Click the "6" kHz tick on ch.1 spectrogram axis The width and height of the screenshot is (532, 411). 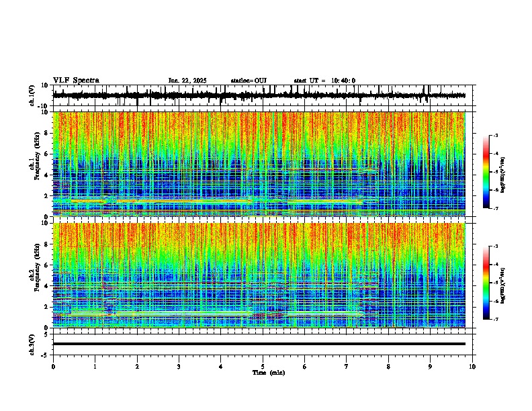[47, 154]
